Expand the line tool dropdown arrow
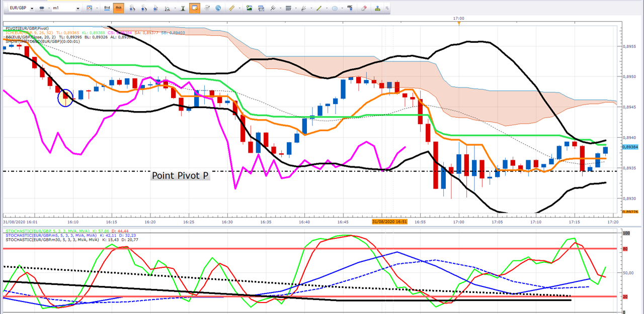 pyautogui.click(x=327, y=8)
